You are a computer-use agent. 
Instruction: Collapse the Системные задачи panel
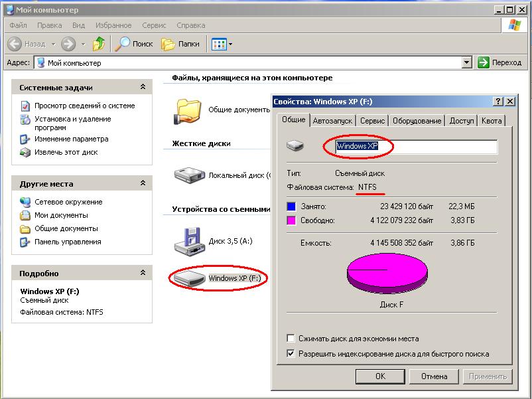[143, 87]
